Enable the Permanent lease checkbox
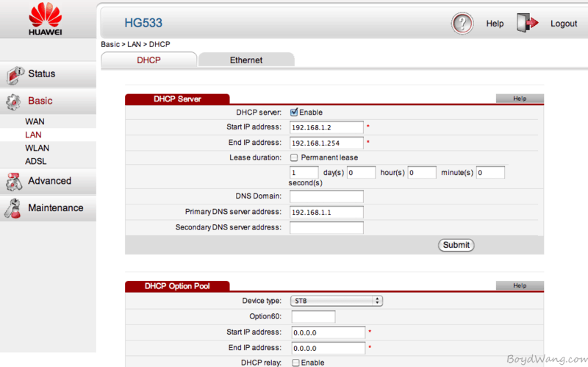 [294, 157]
